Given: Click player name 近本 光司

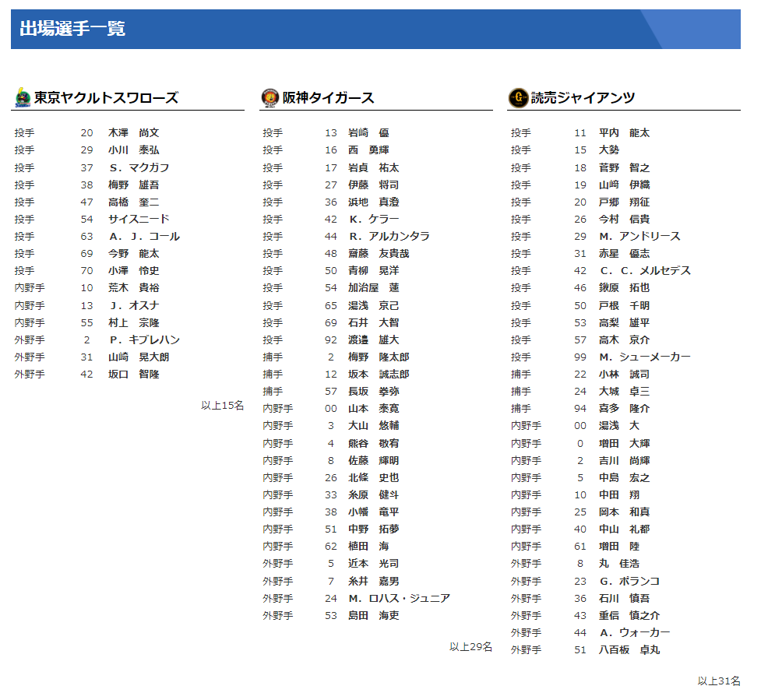Looking at the screenshot, I should [x=374, y=564].
